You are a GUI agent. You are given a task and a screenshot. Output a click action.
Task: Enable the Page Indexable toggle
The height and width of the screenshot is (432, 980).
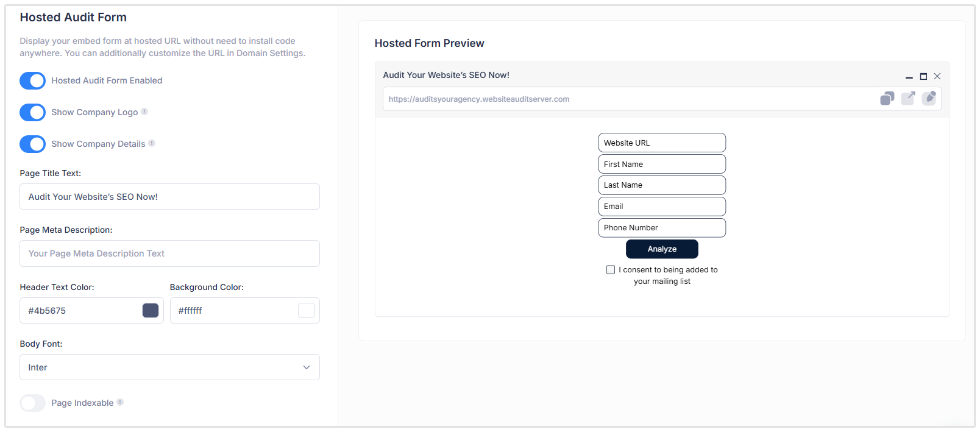pos(32,403)
